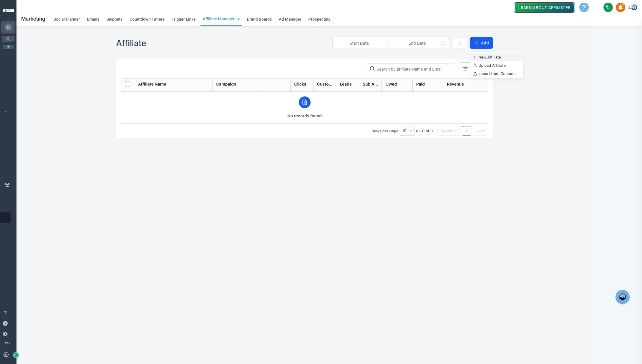
Task: Open the Prospecting tab
Action: click(x=319, y=19)
